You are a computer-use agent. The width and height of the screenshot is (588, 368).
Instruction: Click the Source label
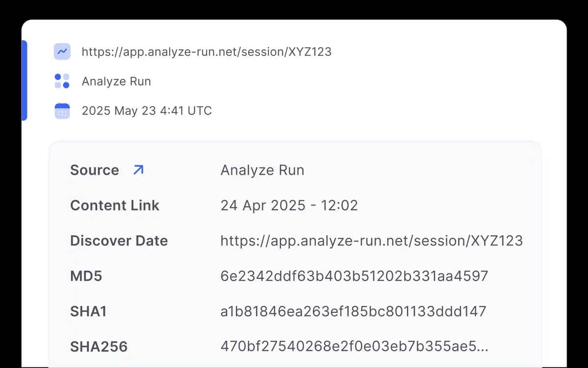95,170
